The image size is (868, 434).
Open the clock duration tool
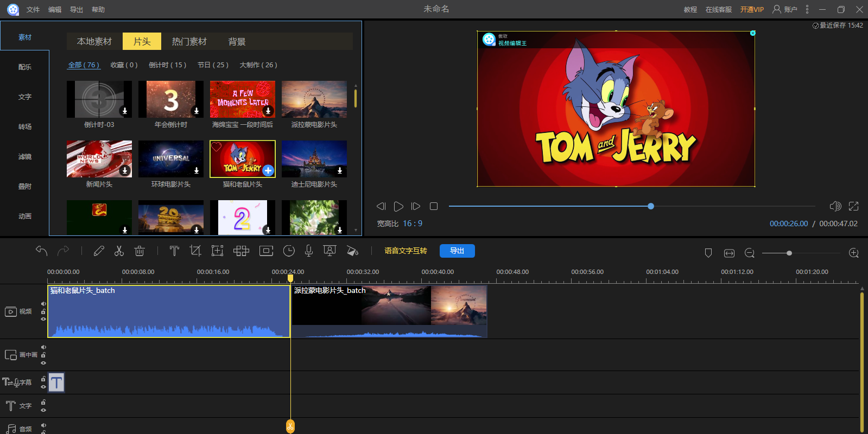[289, 251]
